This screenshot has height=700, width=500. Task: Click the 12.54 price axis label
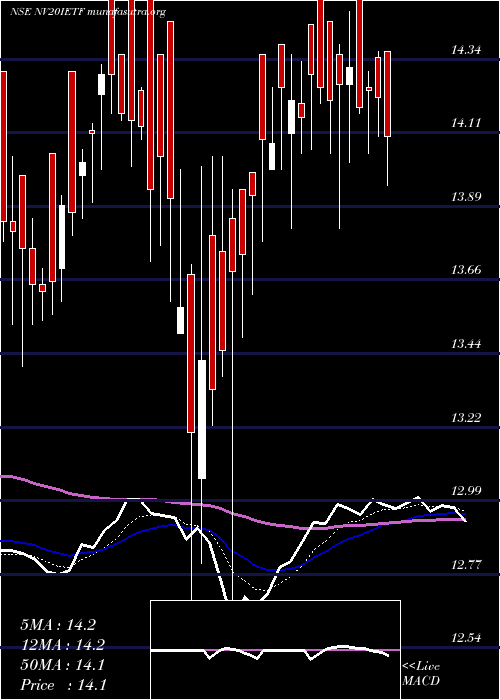tap(466, 638)
